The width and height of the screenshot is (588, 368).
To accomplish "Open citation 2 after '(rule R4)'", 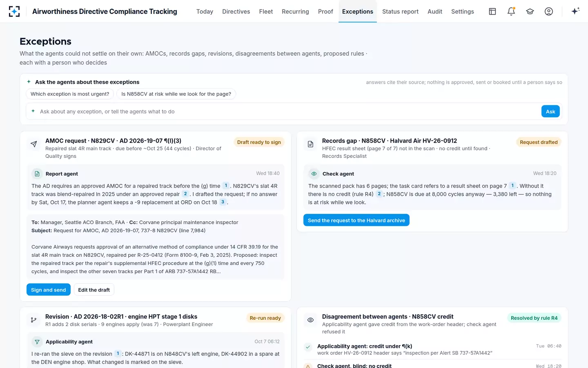I will pos(379,194).
